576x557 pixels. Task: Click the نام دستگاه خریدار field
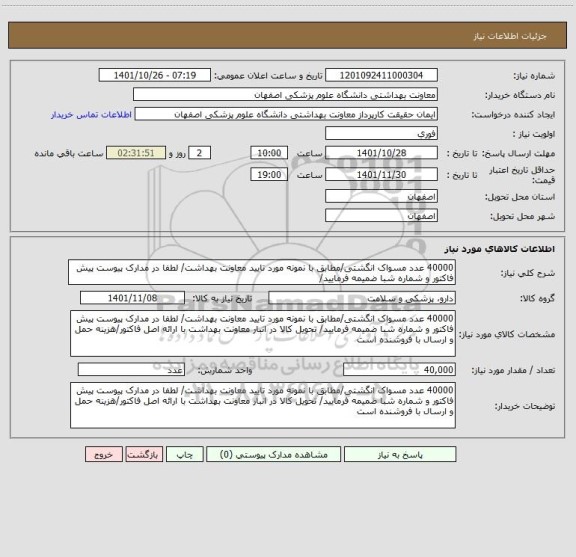285,95
